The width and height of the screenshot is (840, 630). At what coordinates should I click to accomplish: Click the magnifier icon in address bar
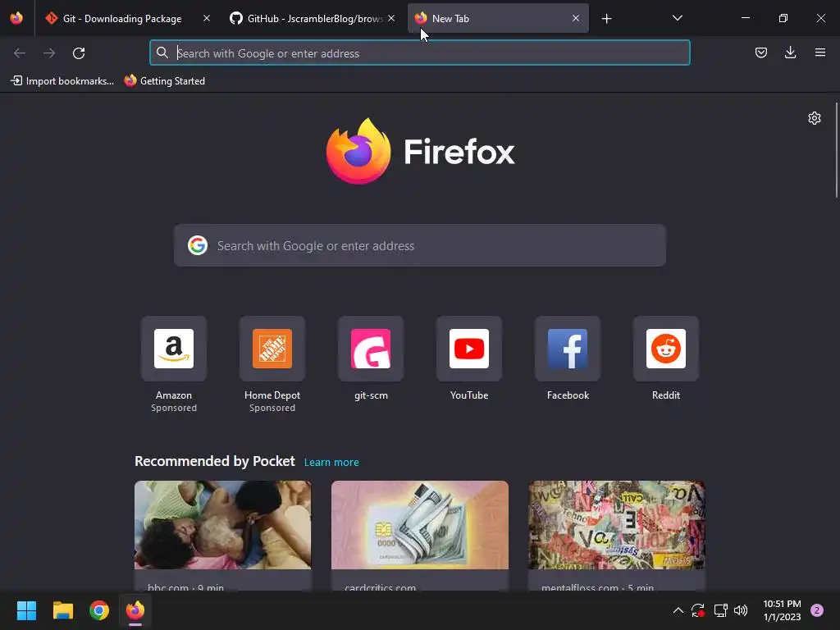pos(162,52)
